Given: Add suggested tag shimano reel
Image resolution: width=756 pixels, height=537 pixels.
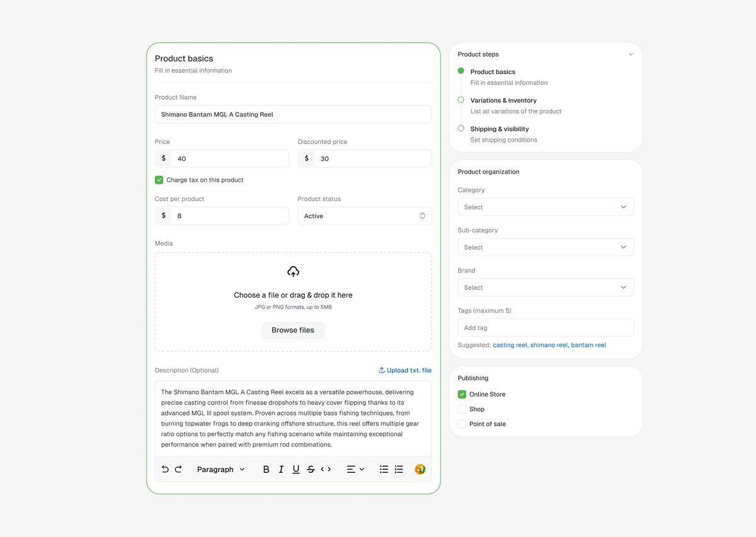Looking at the screenshot, I should coord(549,345).
